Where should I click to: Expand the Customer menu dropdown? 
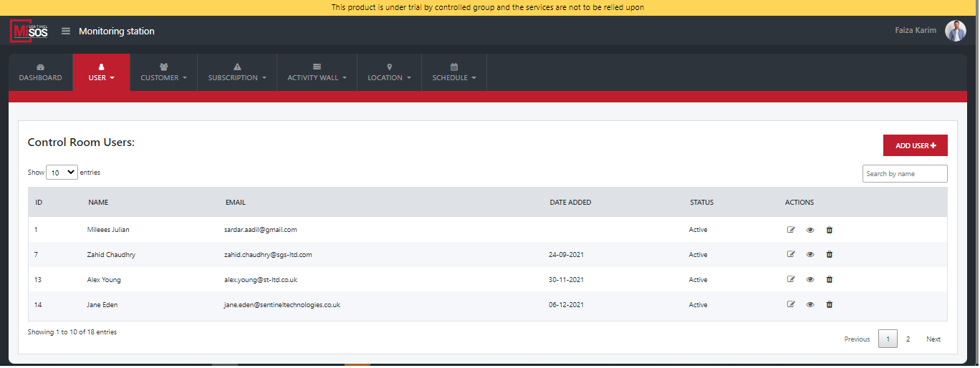point(163,73)
